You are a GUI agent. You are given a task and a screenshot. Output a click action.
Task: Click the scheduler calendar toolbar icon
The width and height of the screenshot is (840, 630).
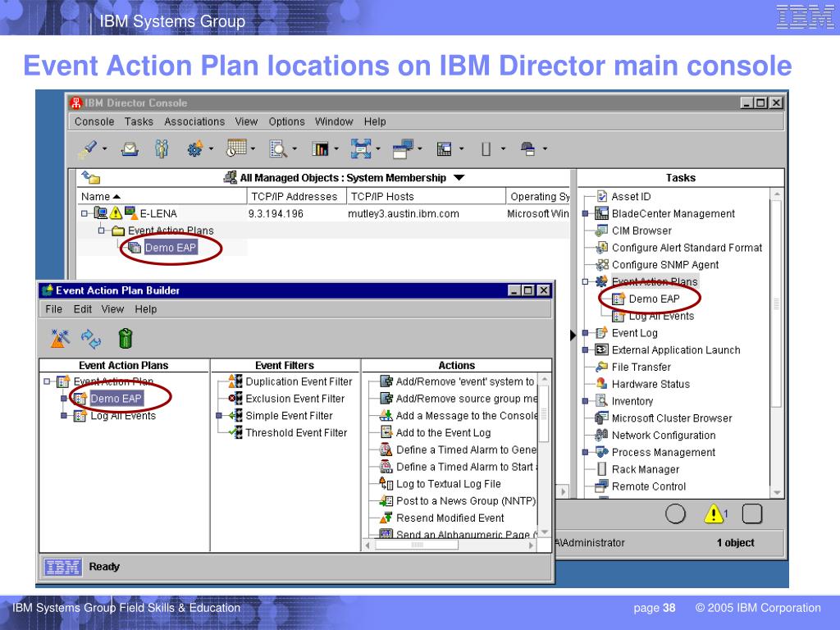click(x=236, y=148)
